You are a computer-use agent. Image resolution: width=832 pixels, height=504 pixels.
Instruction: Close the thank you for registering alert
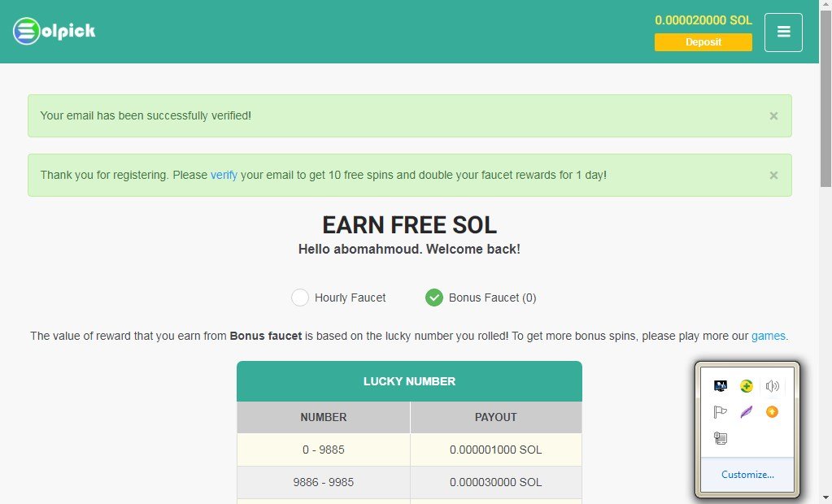click(773, 175)
